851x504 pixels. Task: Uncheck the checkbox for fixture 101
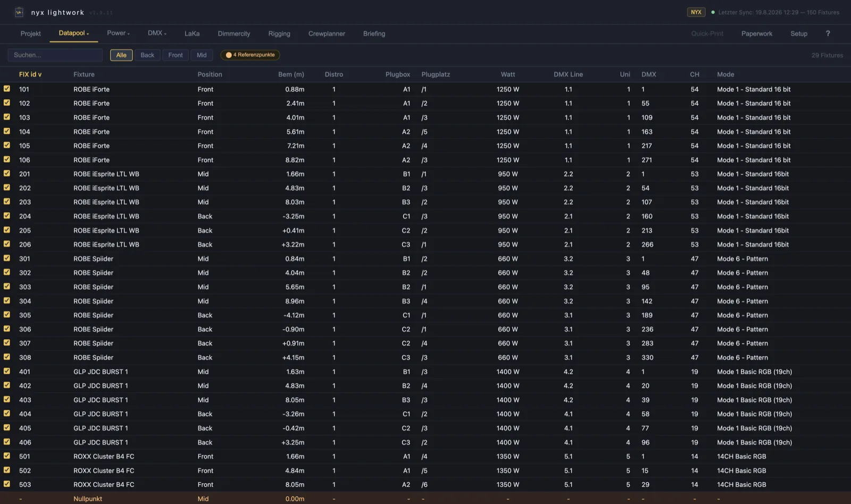7,89
